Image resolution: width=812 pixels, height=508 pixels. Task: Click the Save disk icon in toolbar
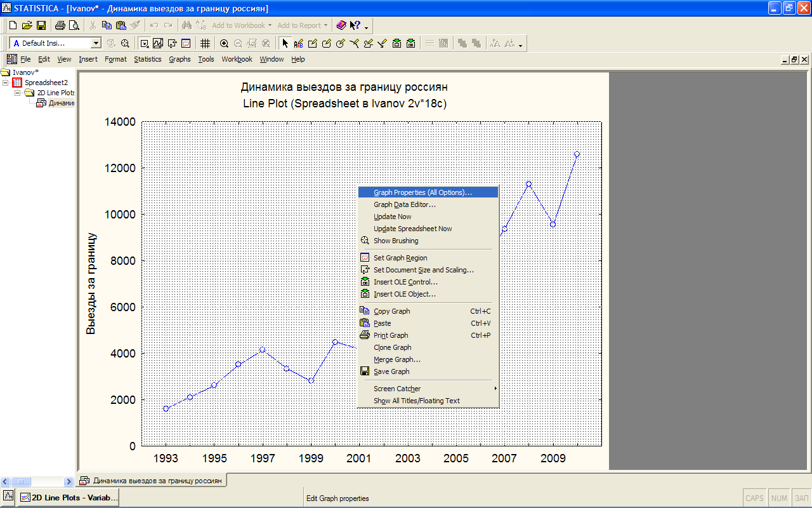[x=41, y=25]
